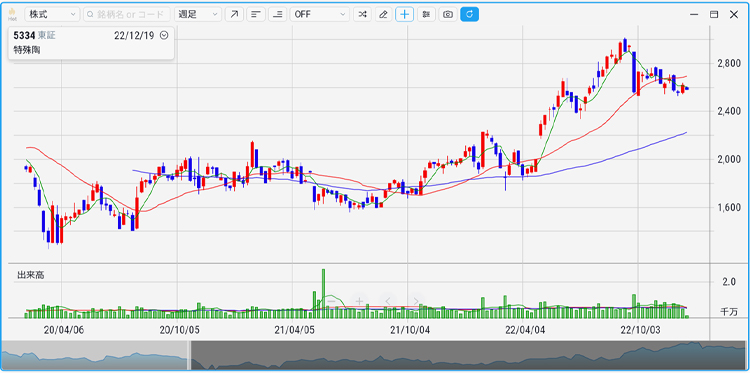Expand the 5334 stock info chevron

point(164,35)
